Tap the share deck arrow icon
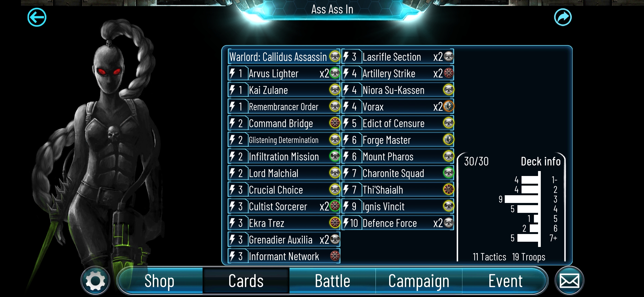 point(563,17)
